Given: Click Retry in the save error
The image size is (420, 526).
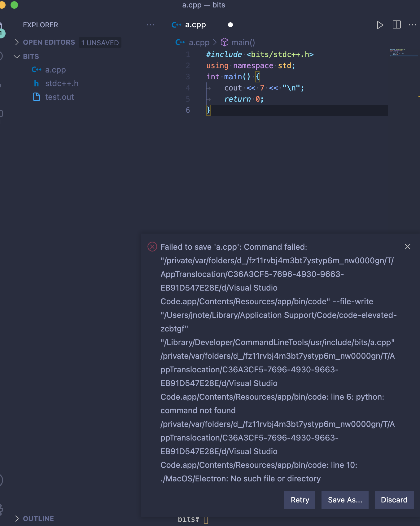Looking at the screenshot, I should pyautogui.click(x=300, y=500).
